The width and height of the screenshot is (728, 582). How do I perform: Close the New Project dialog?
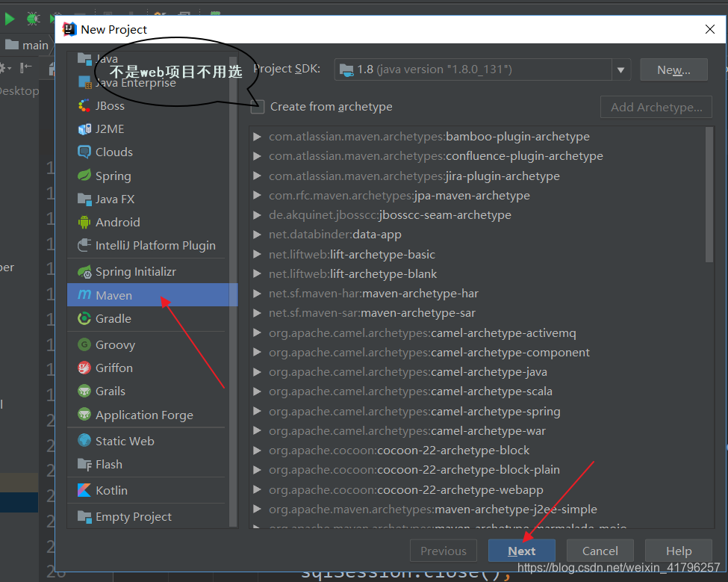709,29
